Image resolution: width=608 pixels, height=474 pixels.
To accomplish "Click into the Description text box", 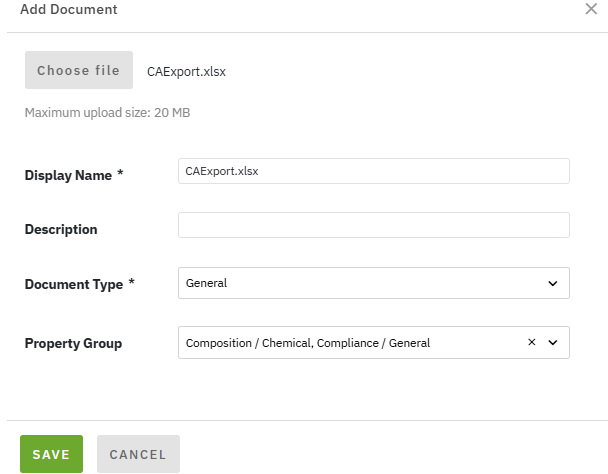I will click(x=373, y=225).
